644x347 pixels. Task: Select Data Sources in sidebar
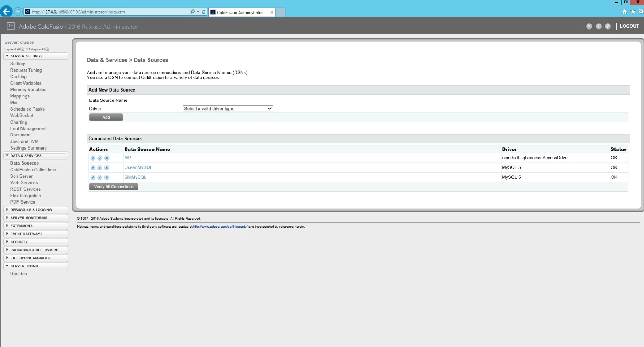pos(24,163)
